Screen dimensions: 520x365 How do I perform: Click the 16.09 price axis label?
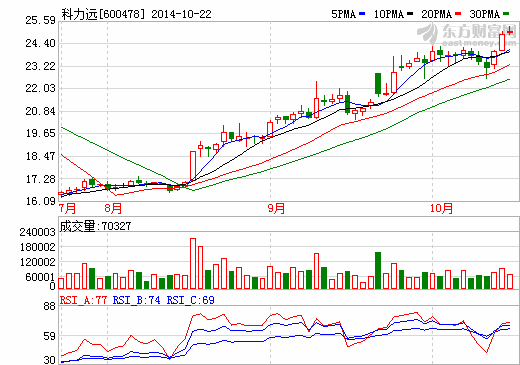(41, 201)
